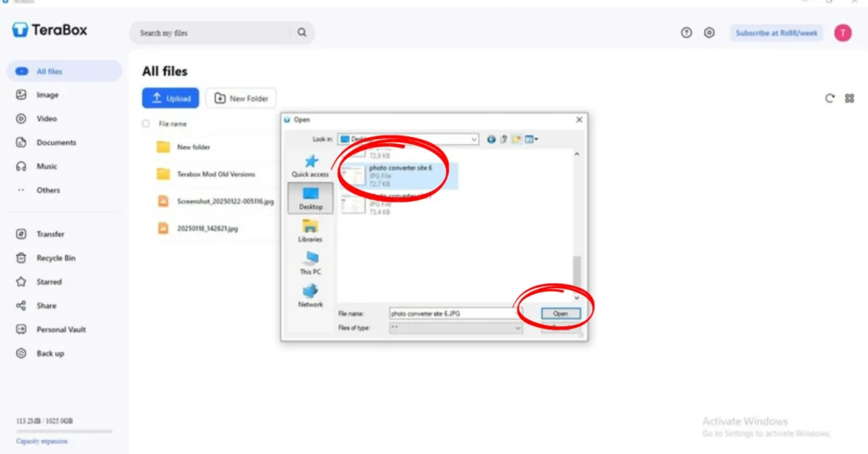Click the Open button in dialog
Viewport: 868px width, 454px height.
pyautogui.click(x=560, y=313)
